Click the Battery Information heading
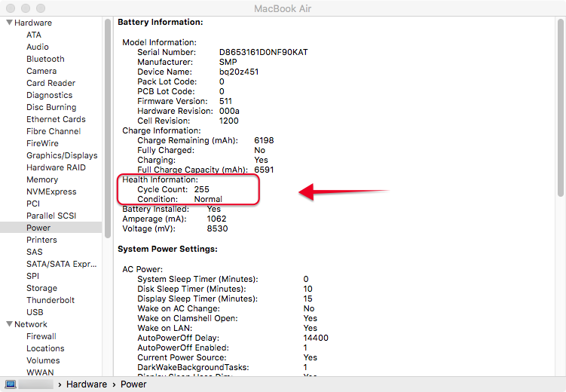Image resolution: width=566 pixels, height=392 pixels. 161,22
